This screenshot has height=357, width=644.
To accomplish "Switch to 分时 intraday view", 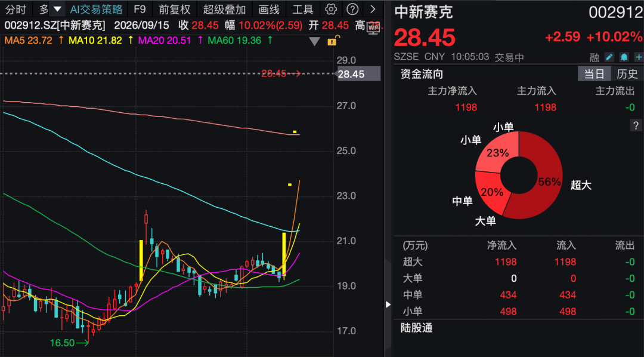I will pyautogui.click(x=16, y=9).
